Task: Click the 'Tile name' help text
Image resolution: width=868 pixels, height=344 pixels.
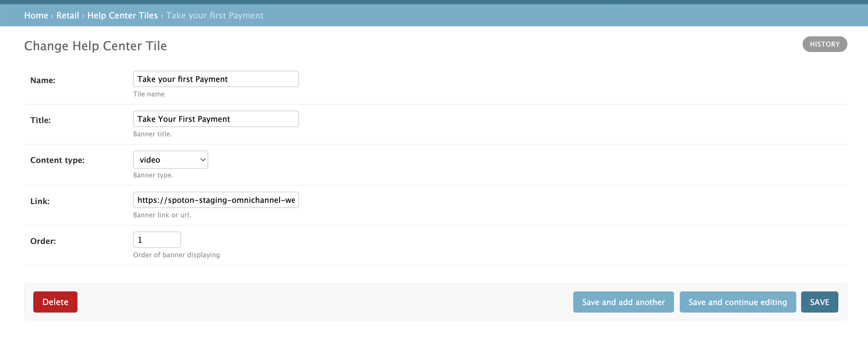Action: (x=149, y=94)
